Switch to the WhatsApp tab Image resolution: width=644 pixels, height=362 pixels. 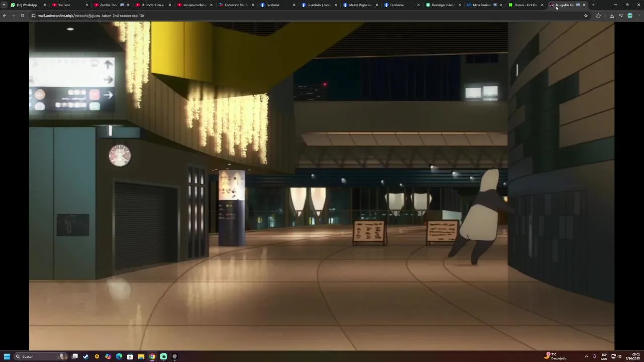tap(28, 5)
